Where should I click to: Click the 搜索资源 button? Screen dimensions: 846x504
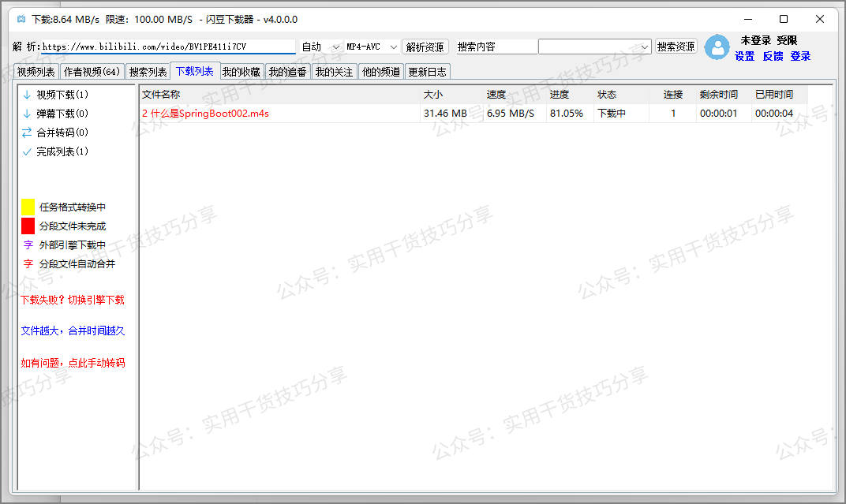pyautogui.click(x=676, y=47)
